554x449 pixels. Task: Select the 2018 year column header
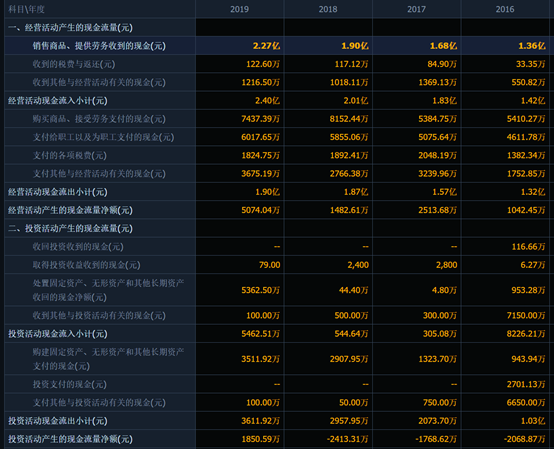(328, 9)
